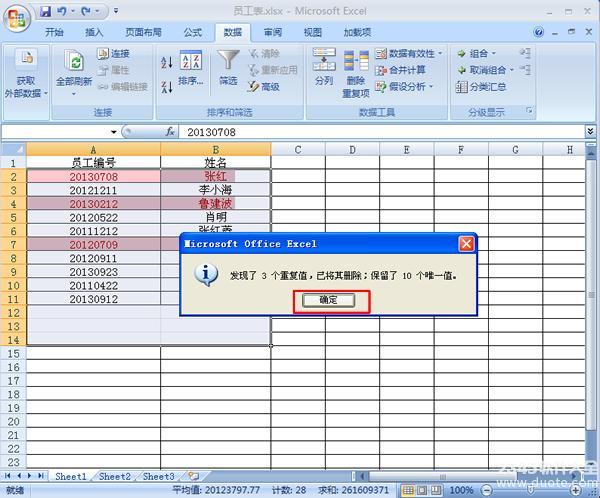Click the formula bar input showing 20130708
The width and height of the screenshot is (600, 498).
click(380, 132)
